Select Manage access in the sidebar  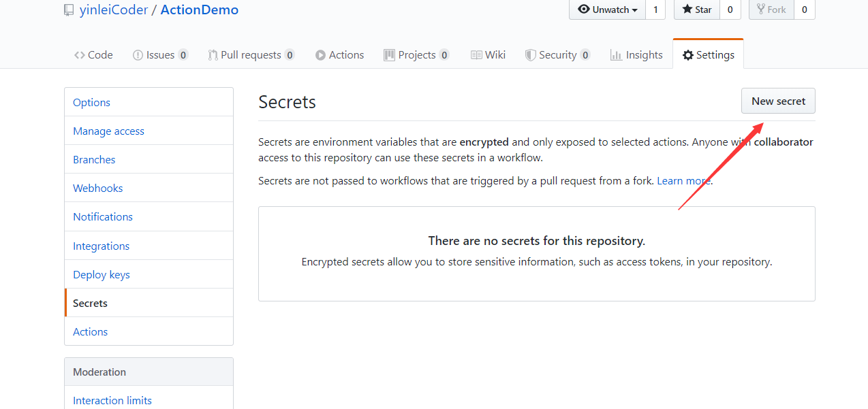(x=108, y=131)
